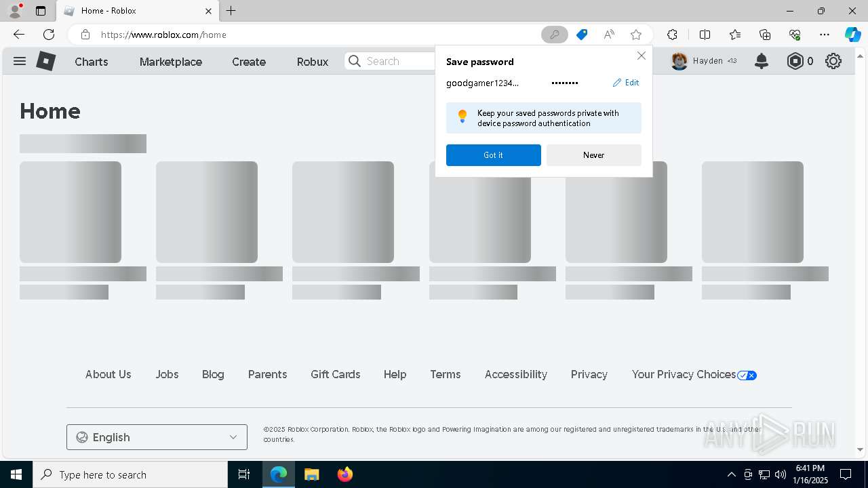868x488 pixels.
Task: Open the Collections icon
Action: [x=765, y=35]
